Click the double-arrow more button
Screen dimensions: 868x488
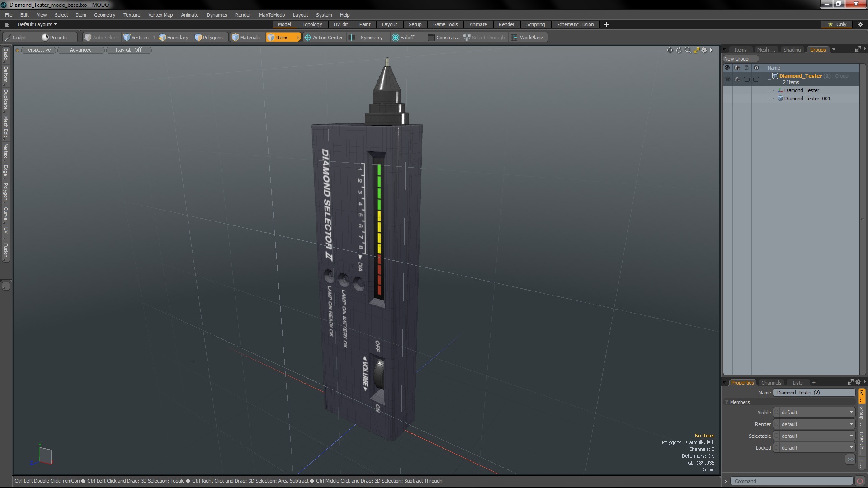(850, 460)
